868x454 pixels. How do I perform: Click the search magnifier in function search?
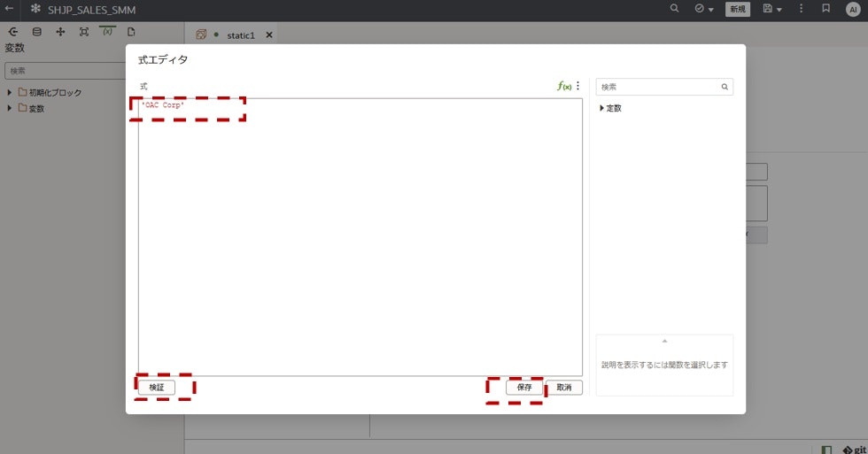click(725, 87)
